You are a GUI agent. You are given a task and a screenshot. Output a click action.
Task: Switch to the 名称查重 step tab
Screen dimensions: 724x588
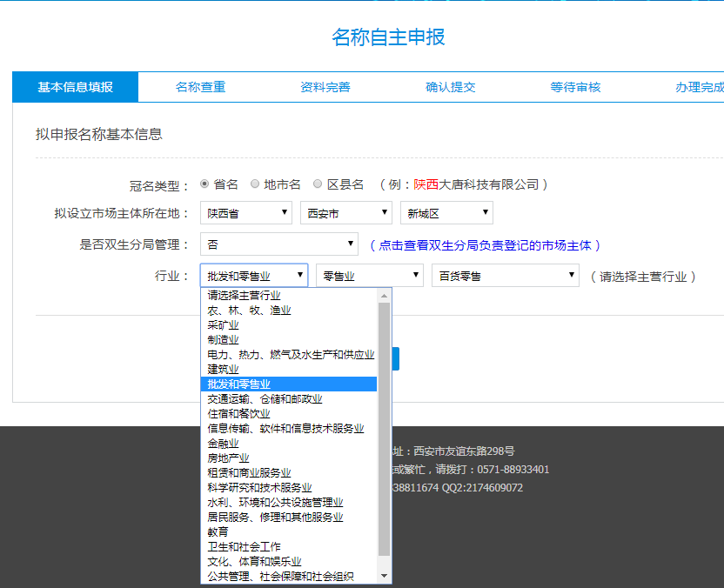point(199,87)
